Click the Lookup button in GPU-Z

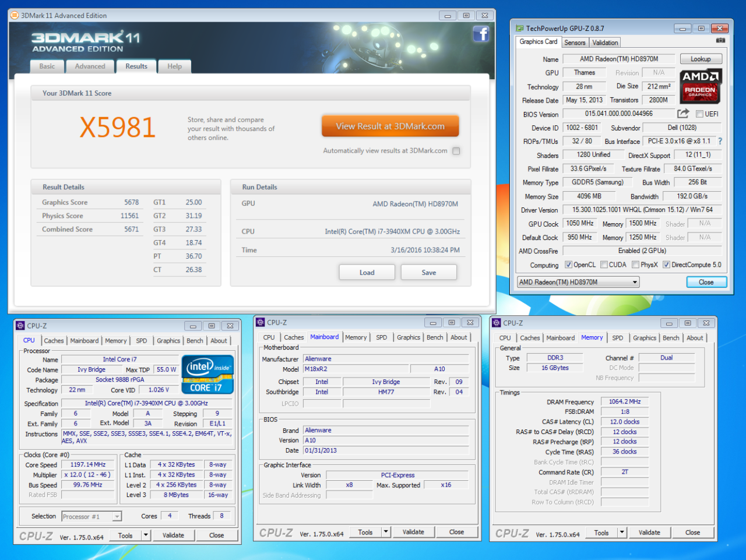click(x=701, y=59)
